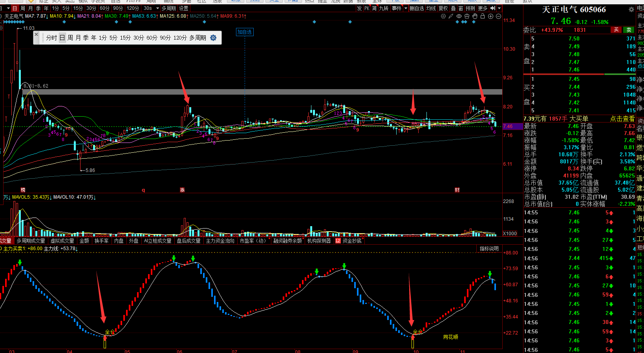Select the drawing pen tool icon

(x=451, y=16)
